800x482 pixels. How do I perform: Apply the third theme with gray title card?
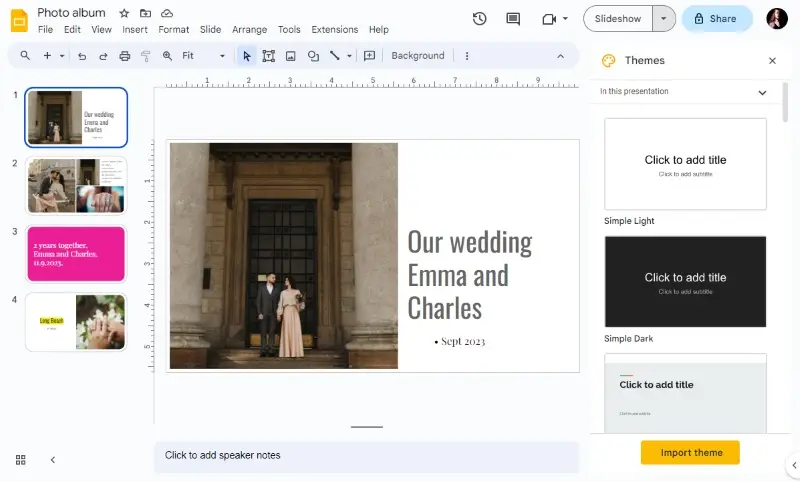(685, 393)
